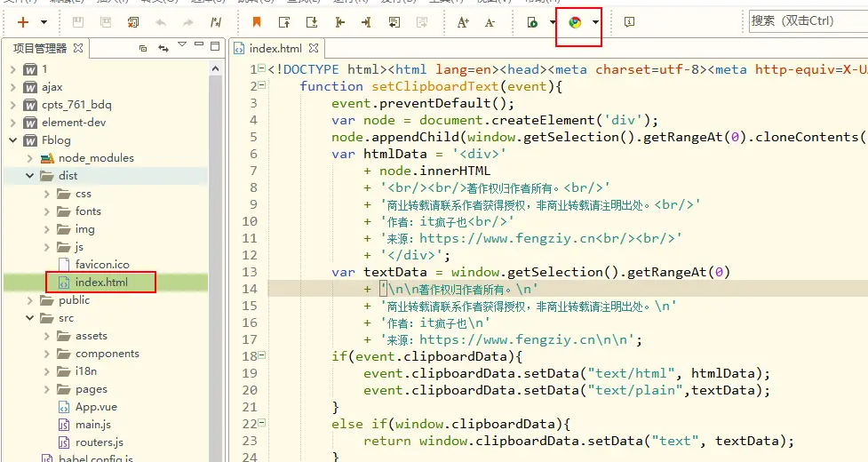
Task: Fold the else-if block at line 22
Action: (262, 423)
